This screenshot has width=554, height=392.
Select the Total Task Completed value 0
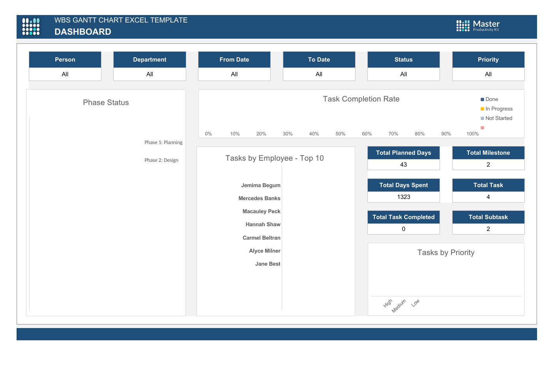click(x=404, y=229)
